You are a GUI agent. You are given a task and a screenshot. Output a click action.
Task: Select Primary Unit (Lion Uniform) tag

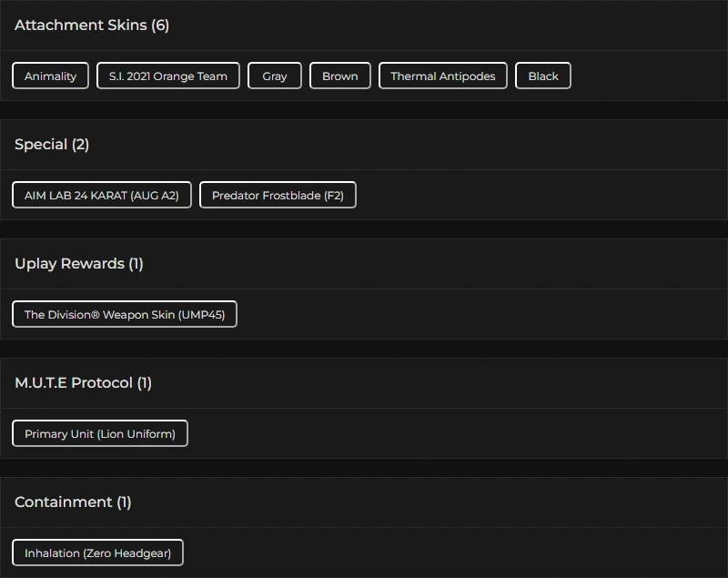coord(100,433)
